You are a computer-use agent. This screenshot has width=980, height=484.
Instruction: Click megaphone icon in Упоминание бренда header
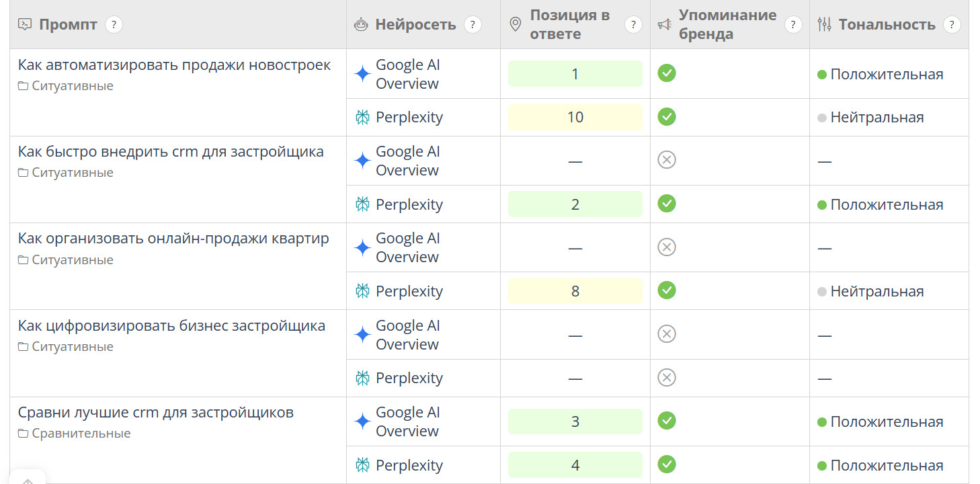(664, 25)
